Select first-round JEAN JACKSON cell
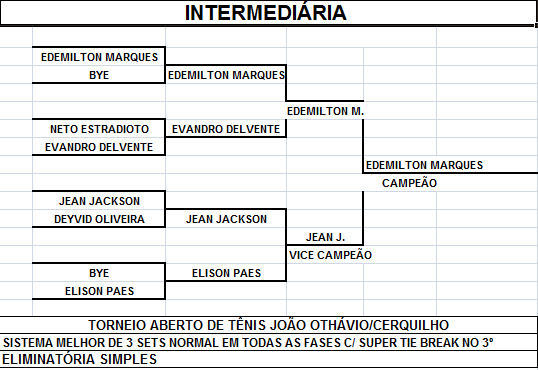The image size is (538, 370). click(99, 201)
